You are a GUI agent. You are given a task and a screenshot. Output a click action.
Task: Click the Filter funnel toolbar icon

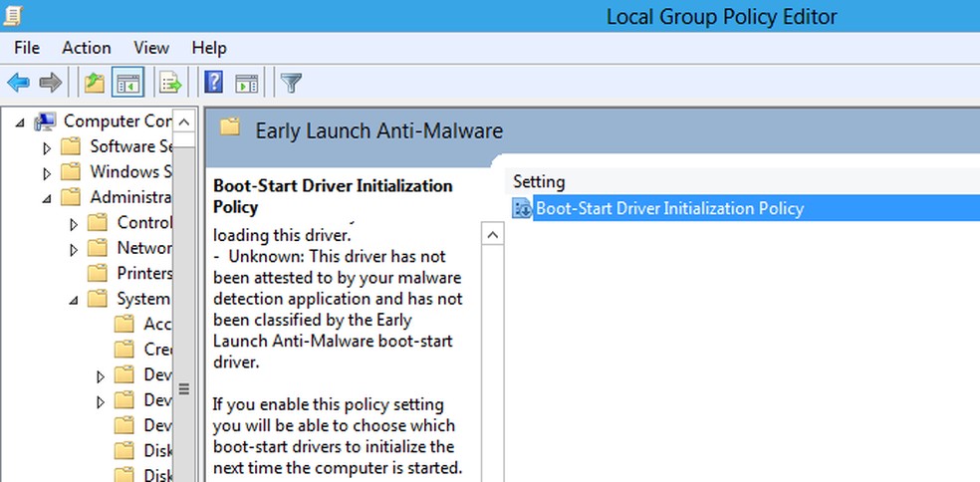[x=291, y=82]
